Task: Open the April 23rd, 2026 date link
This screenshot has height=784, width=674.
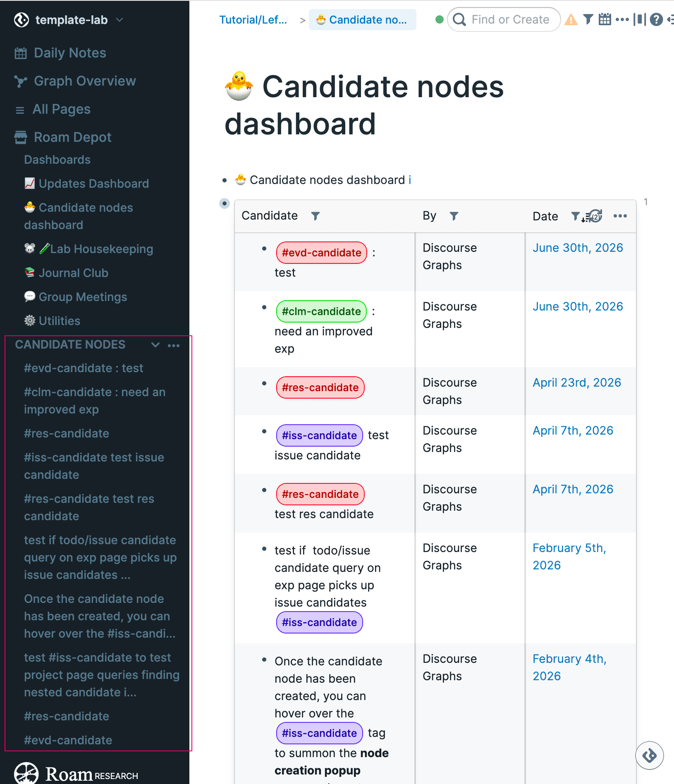Action: coord(577,382)
